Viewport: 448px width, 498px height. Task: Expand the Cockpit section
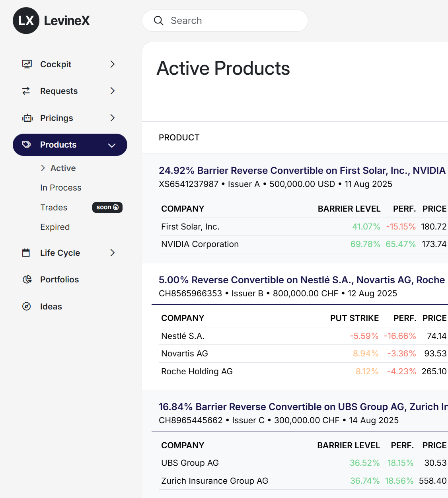(113, 64)
